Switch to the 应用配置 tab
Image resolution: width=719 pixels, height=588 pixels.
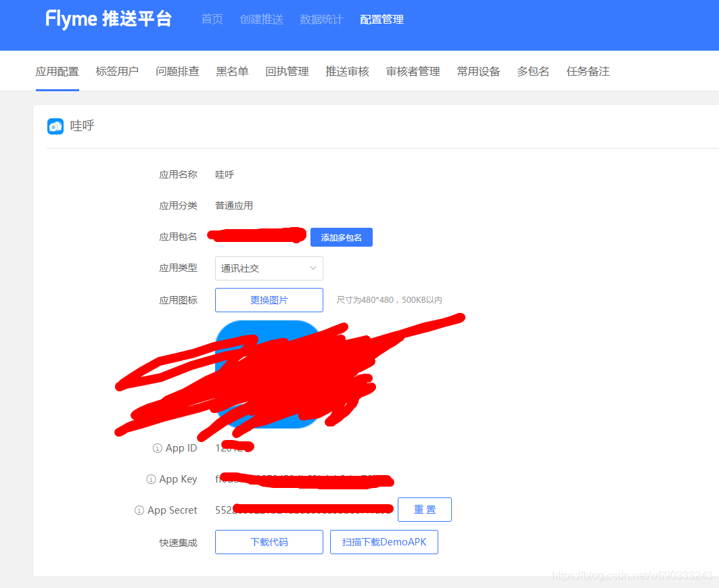point(57,72)
